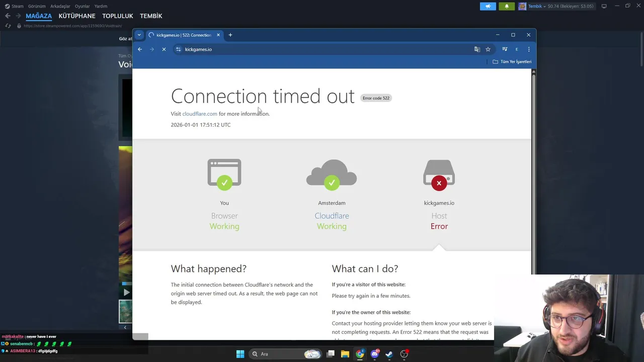Stop loading the kickgames.io page

[x=164, y=49]
